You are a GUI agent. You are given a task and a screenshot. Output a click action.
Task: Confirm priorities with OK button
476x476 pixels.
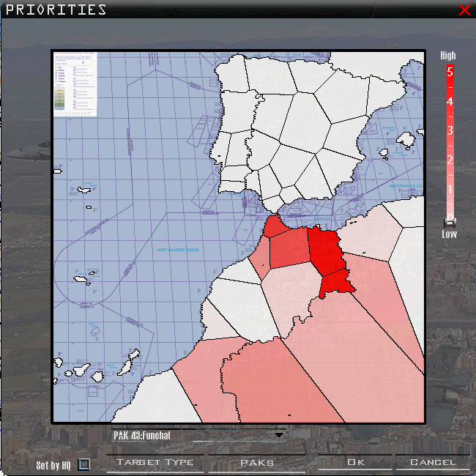click(x=356, y=463)
